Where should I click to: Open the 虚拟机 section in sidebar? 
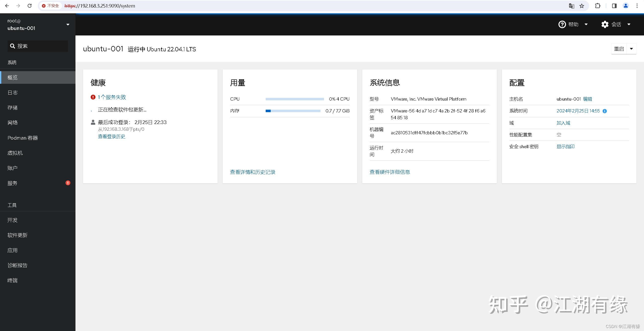pyautogui.click(x=15, y=153)
